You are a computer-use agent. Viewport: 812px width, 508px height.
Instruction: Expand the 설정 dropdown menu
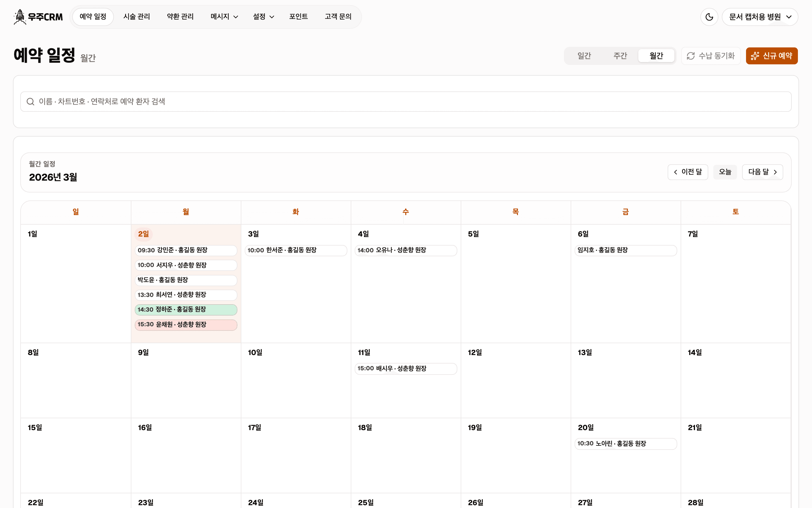pyautogui.click(x=263, y=17)
